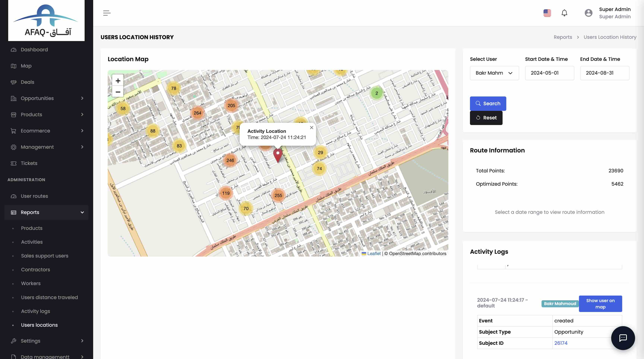Open Dashboard from the sidebar
644x359 pixels.
[47, 50]
